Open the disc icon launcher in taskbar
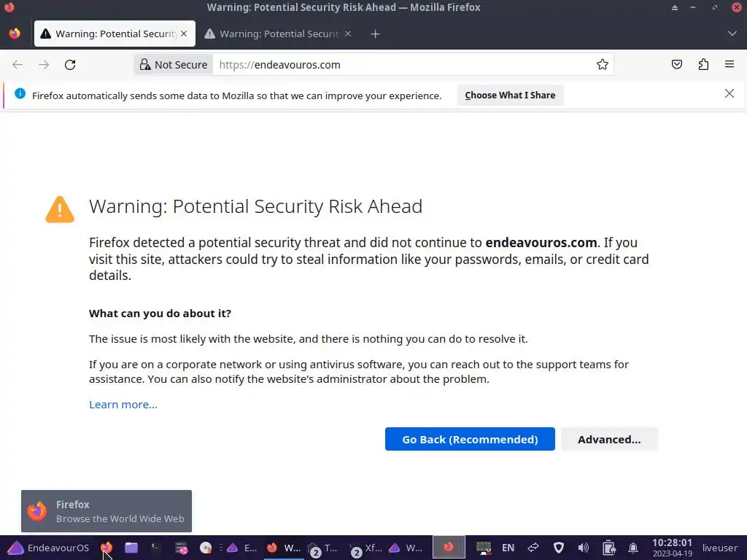The width and height of the screenshot is (747, 560). [x=206, y=548]
